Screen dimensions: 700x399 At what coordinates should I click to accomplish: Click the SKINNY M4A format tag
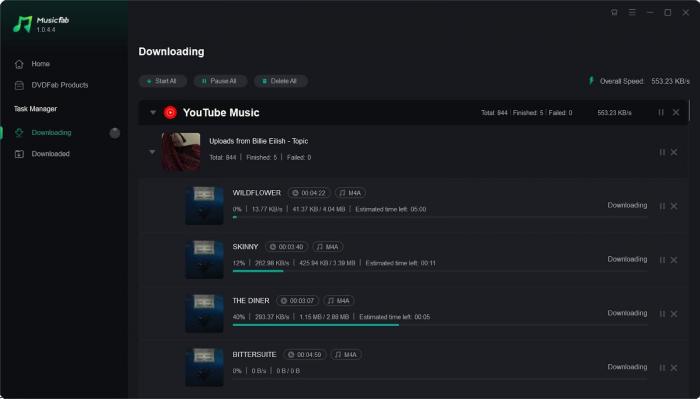327,247
